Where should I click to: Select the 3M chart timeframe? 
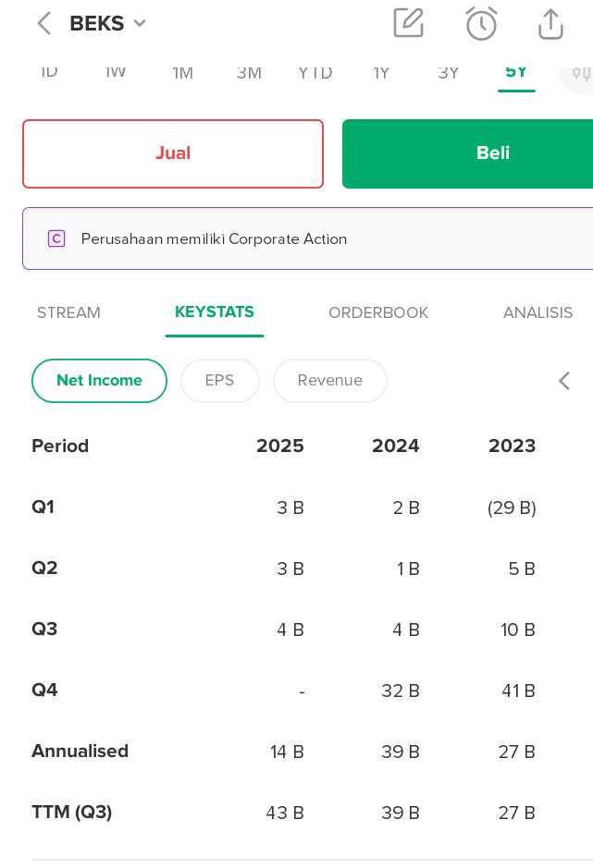coord(249,72)
